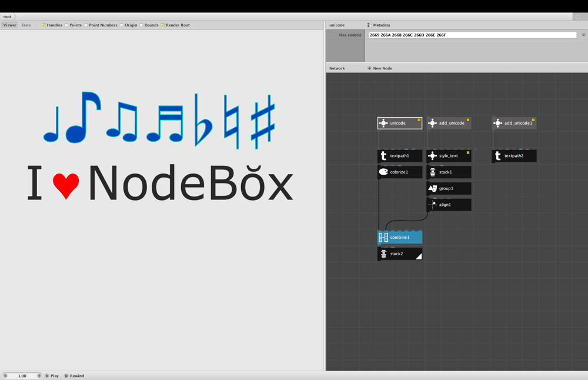Click the 'Network' panel label
Screen dimensions: 588x380
tap(337, 68)
